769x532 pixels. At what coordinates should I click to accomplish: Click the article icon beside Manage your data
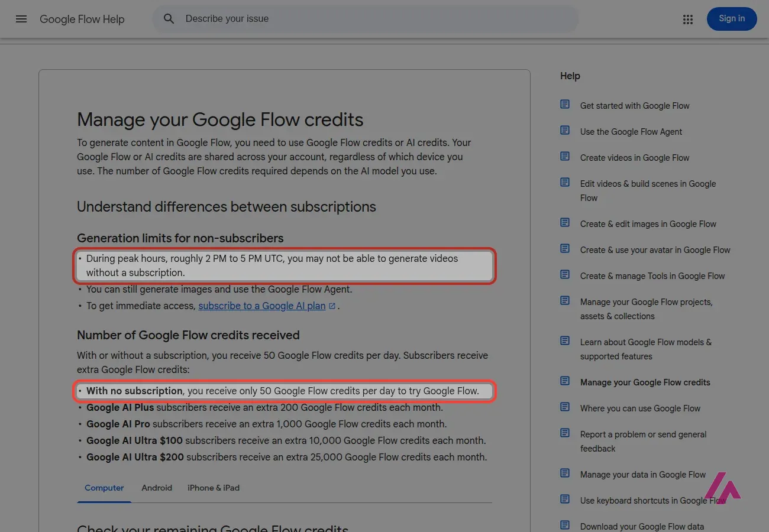(565, 473)
